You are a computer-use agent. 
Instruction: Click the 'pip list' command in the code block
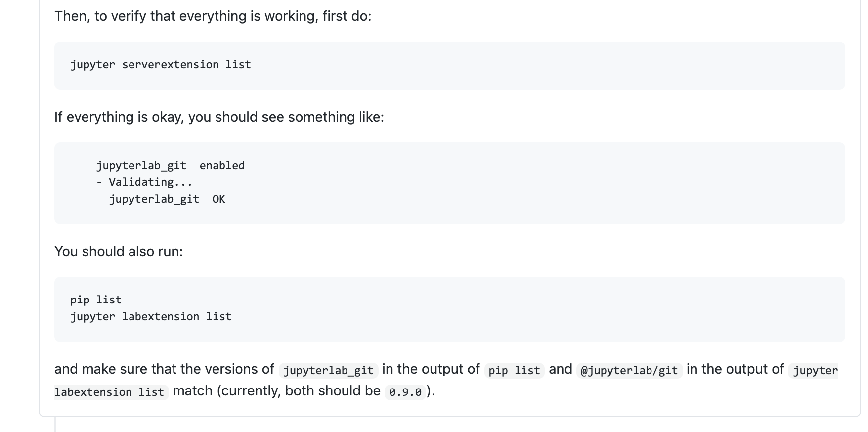(x=96, y=300)
